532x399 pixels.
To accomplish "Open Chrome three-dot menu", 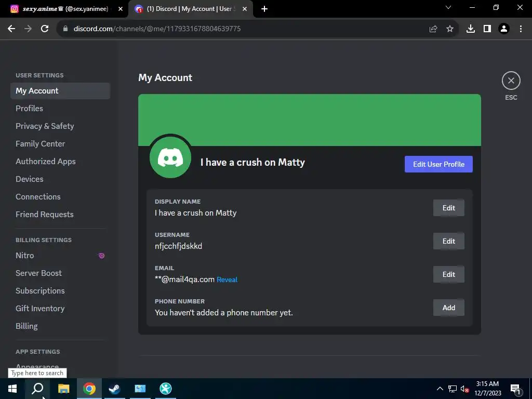I will click(521, 29).
